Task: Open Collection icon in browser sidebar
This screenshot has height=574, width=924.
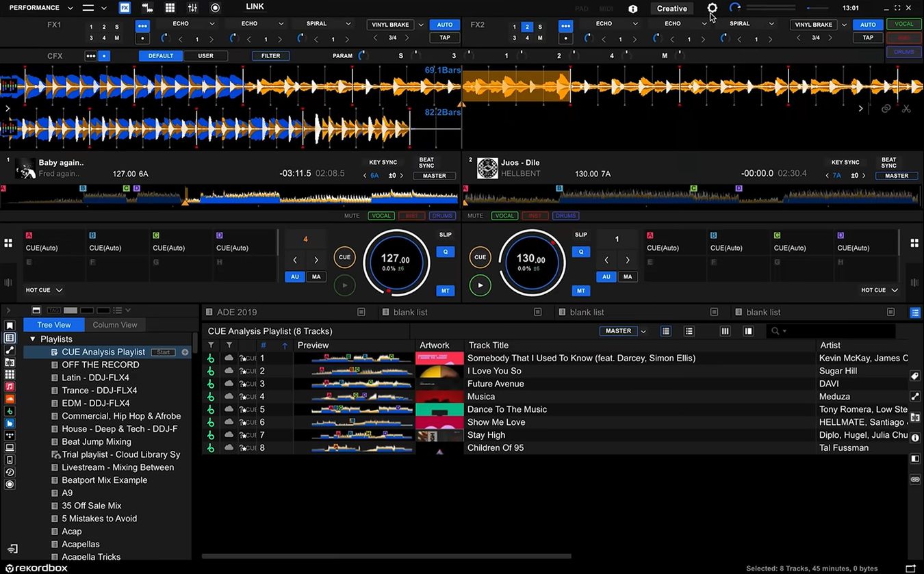Action: point(10,326)
